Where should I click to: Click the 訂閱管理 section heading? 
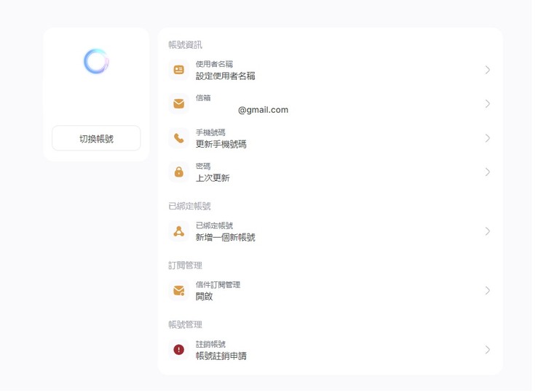185,265
